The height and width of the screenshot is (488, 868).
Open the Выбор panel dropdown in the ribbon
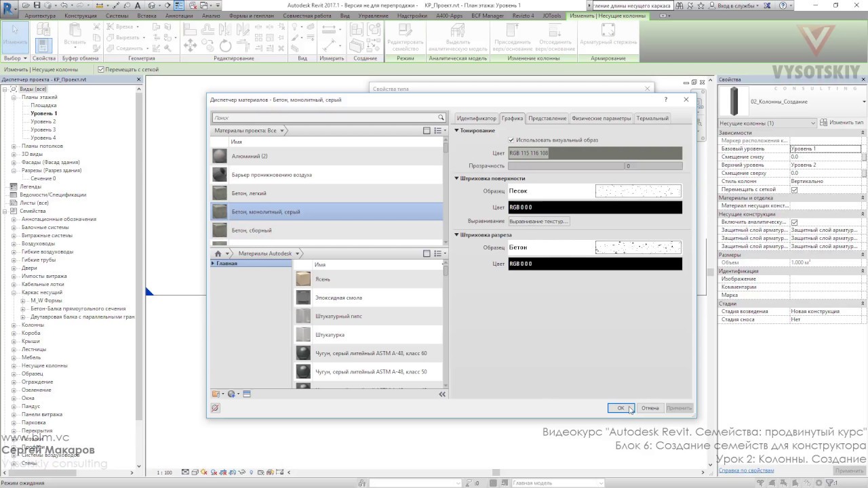pos(15,58)
